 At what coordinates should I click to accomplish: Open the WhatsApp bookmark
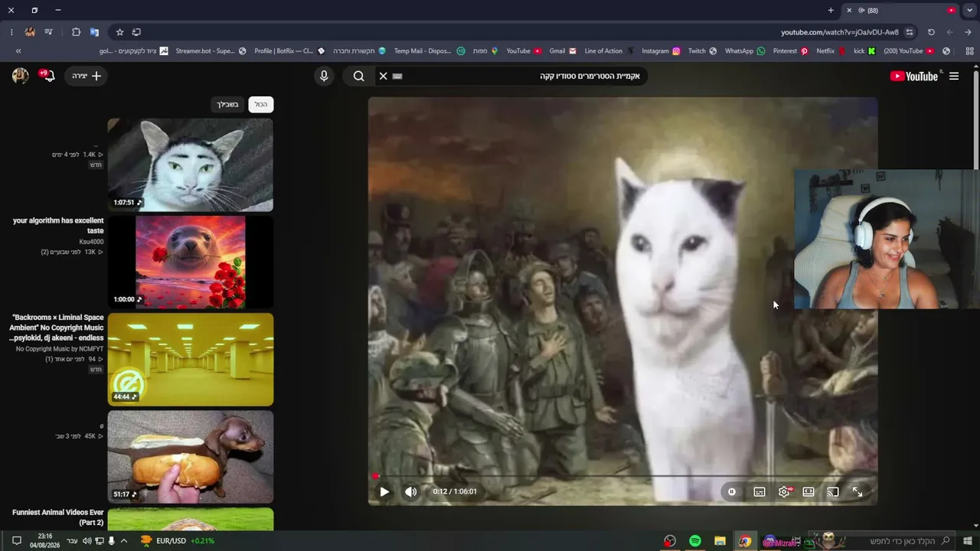(745, 51)
